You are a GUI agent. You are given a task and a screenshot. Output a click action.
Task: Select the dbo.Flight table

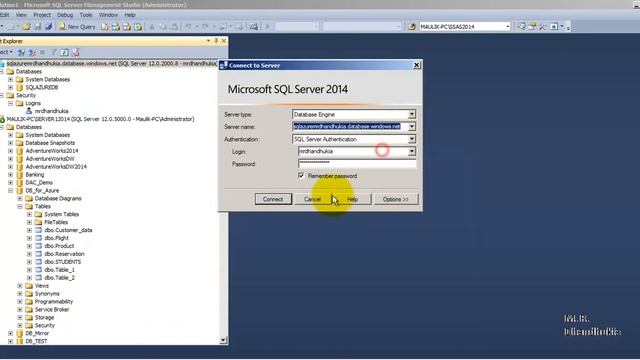pyautogui.click(x=56, y=238)
